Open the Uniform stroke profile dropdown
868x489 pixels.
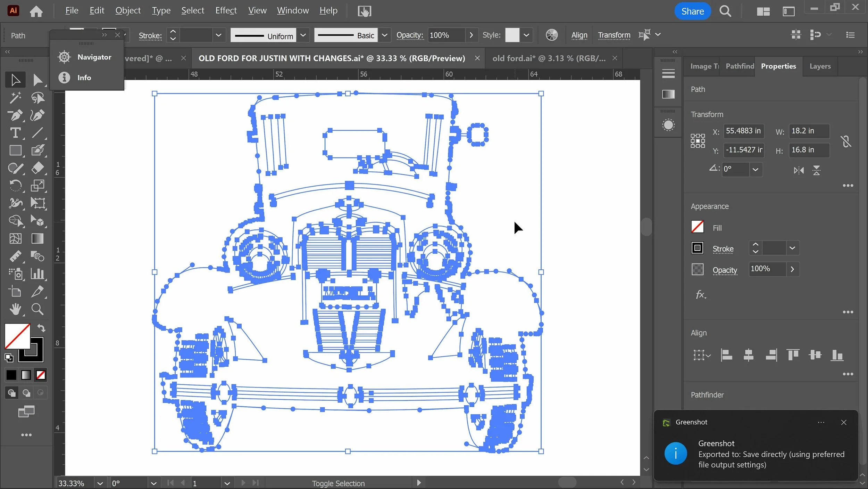(303, 35)
